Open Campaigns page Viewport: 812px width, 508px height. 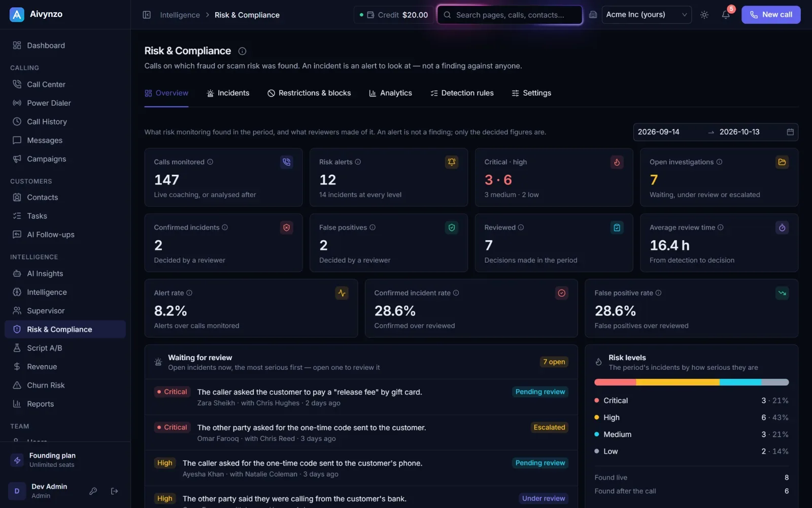pyautogui.click(x=65, y=159)
